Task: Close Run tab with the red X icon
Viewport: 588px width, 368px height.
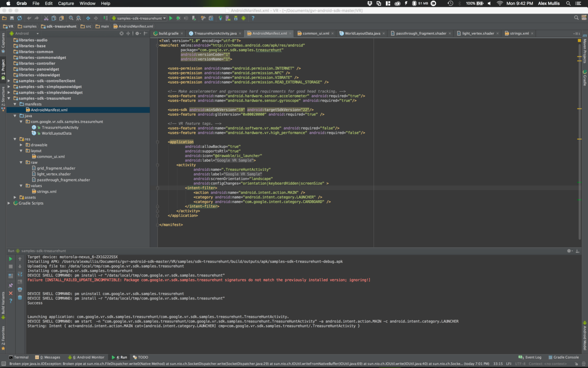Action: tap(11, 293)
